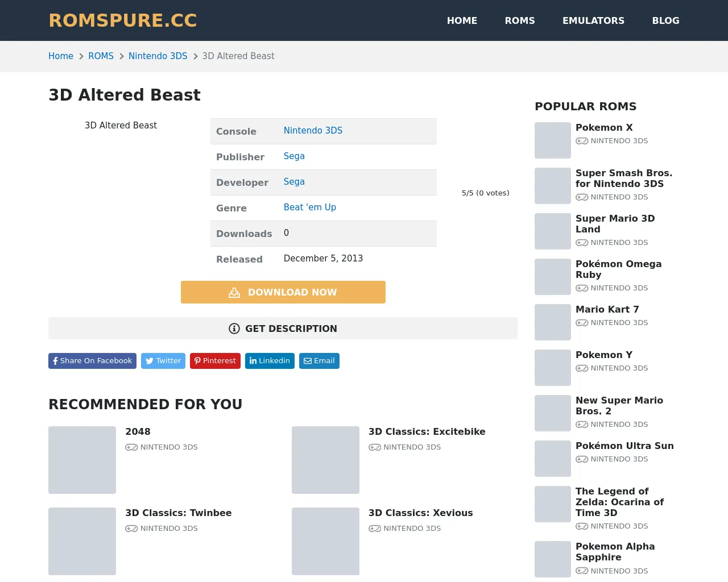Open 3D Classics: Excitebike title link

427,432
